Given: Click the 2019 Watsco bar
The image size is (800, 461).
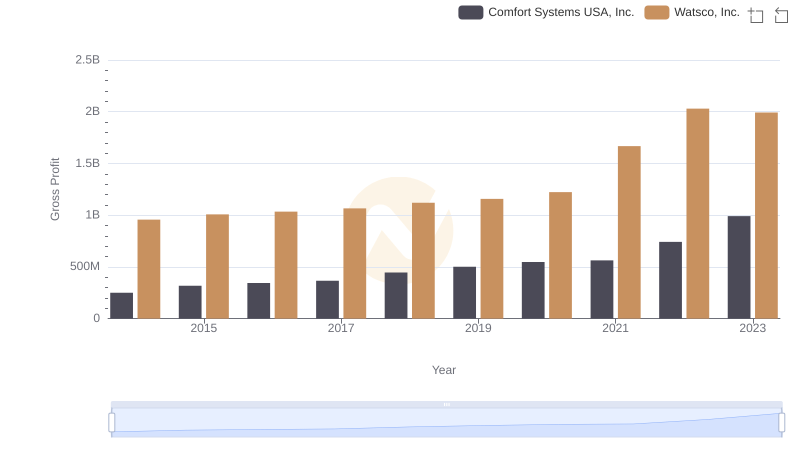Looking at the screenshot, I should pos(492,259).
